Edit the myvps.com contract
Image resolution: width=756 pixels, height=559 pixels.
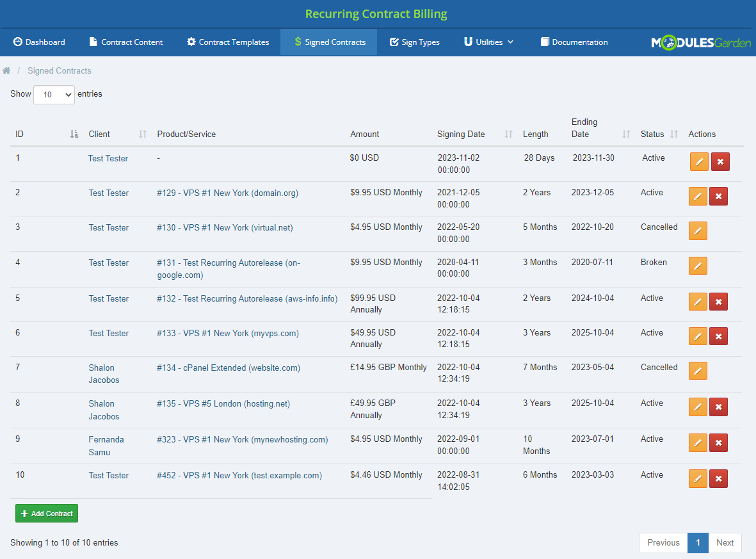click(698, 336)
